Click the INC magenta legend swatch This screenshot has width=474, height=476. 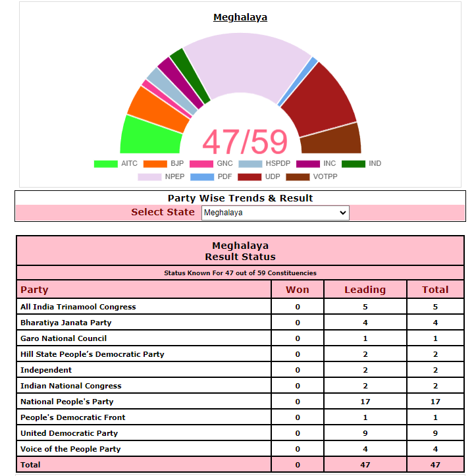(307, 164)
